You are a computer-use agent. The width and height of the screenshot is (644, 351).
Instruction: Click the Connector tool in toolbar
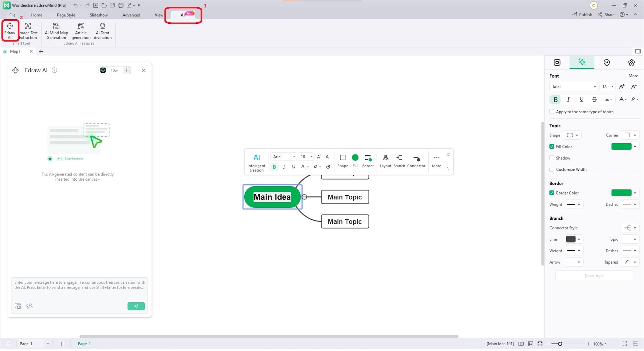coord(416,160)
